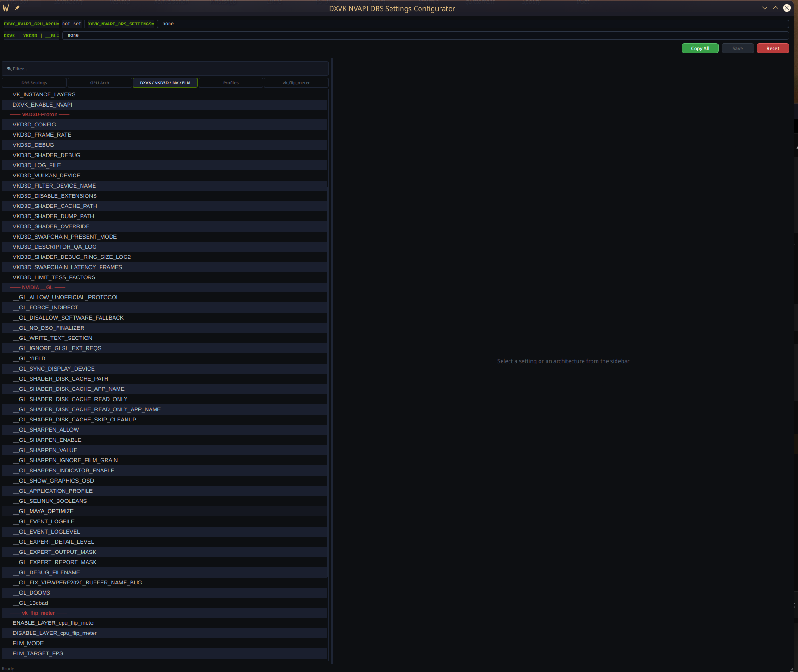
Task: Select VK_INSTANCE_LAYERS in the list
Action: [x=164, y=94]
